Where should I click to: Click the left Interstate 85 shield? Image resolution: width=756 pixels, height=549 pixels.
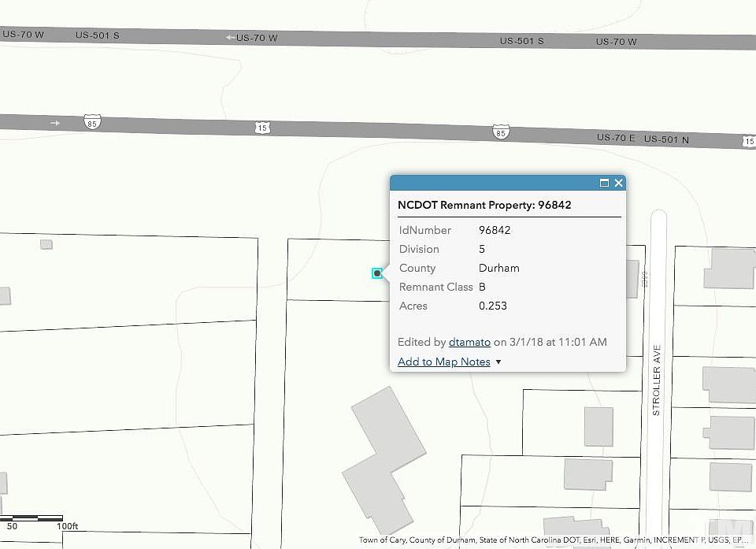93,122
